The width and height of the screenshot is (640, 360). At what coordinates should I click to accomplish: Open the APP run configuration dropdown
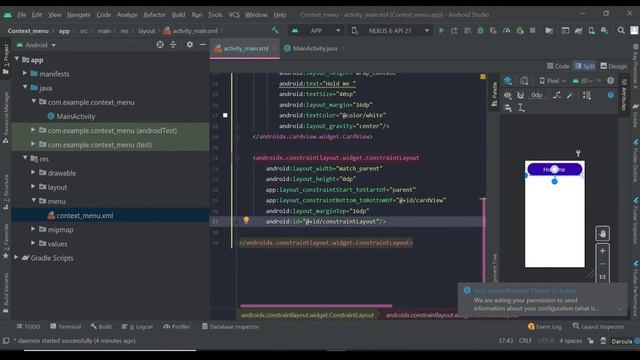(316, 31)
